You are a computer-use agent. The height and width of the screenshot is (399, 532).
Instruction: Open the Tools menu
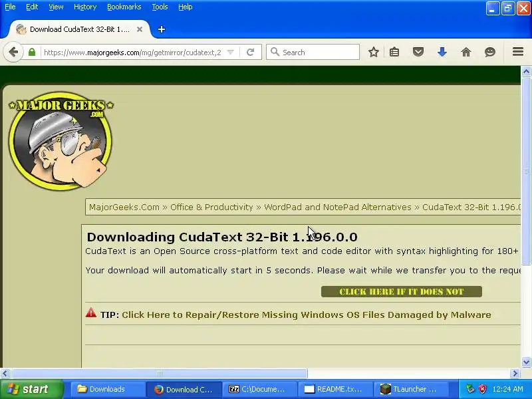[x=160, y=7]
